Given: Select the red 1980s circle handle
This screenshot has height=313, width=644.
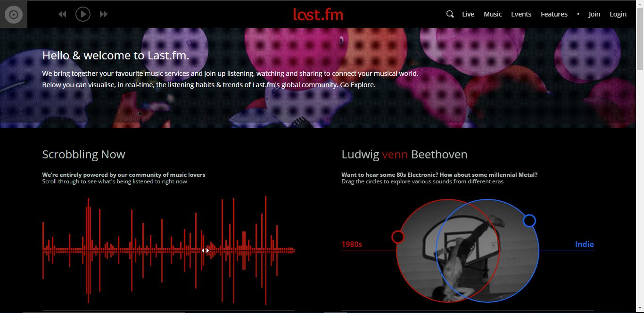Looking at the screenshot, I should [x=397, y=237].
